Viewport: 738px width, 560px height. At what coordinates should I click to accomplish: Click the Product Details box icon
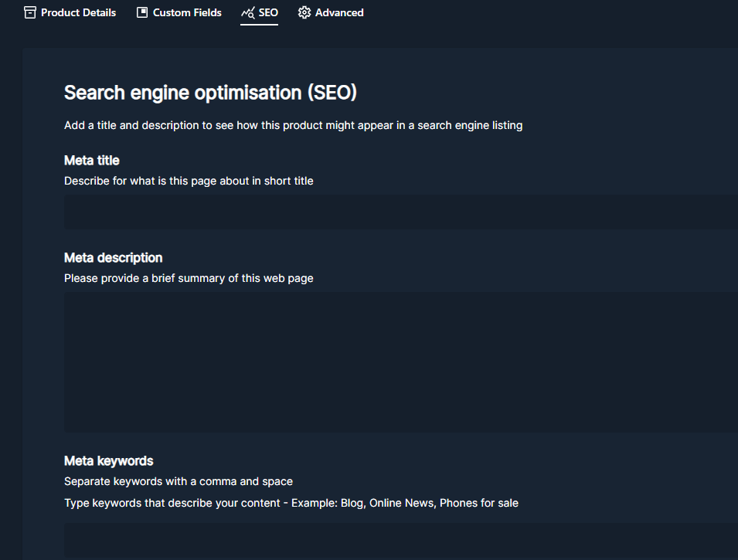[30, 12]
